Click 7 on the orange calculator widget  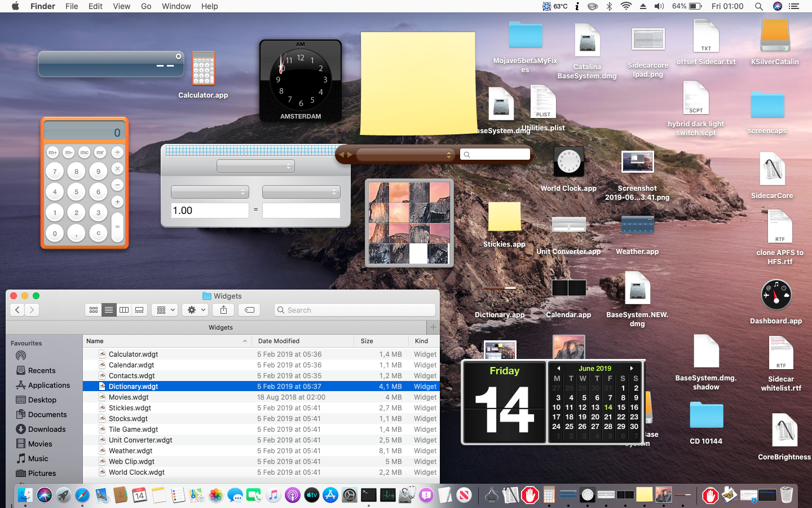click(x=55, y=172)
